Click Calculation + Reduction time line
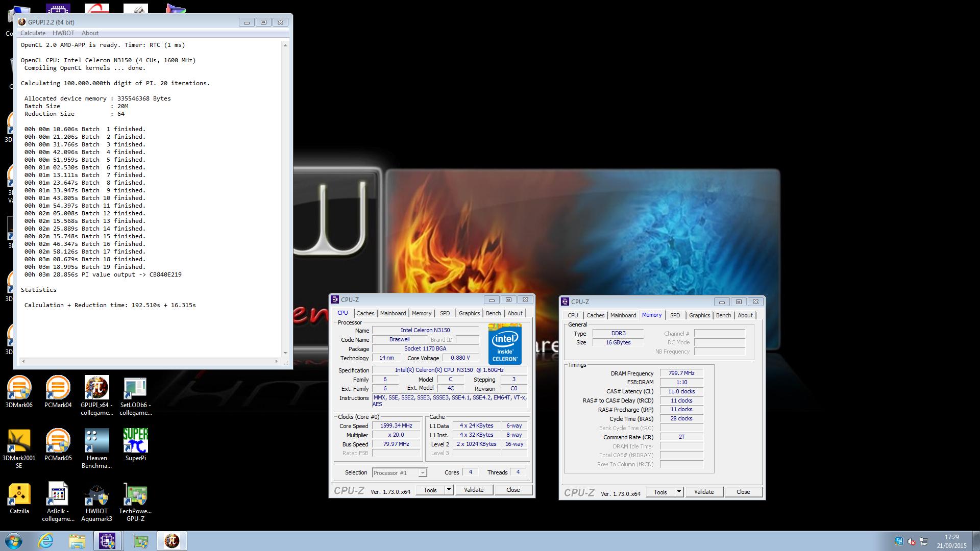980x551 pixels. [110, 305]
